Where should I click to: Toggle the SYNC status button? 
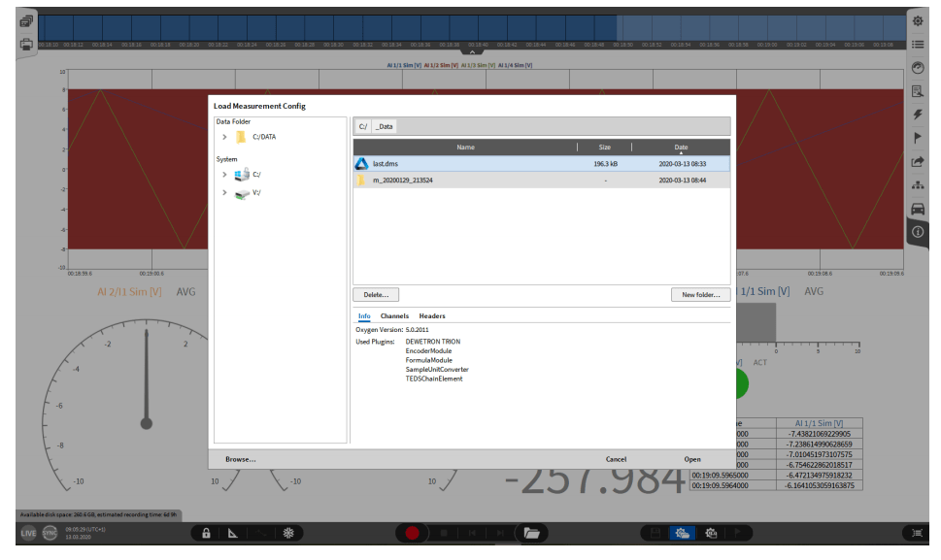50,533
